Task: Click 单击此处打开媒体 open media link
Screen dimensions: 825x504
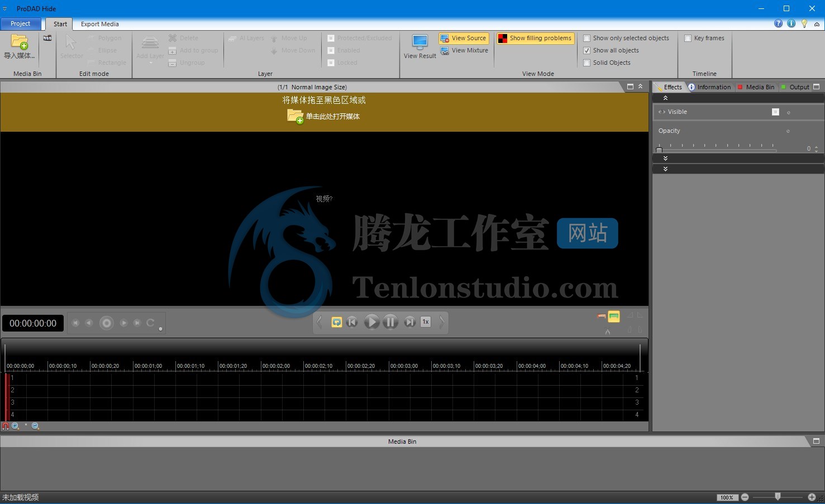Action: coord(323,116)
